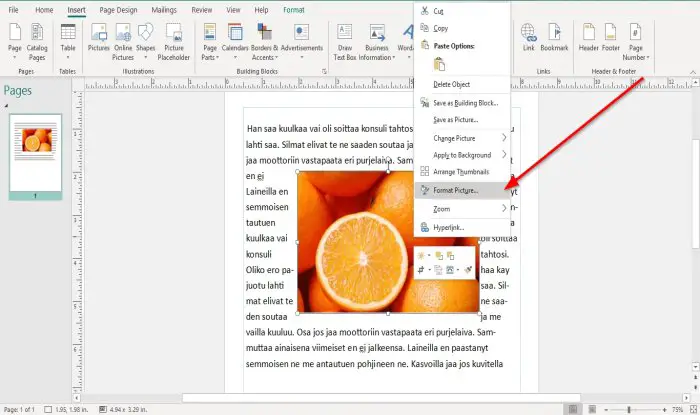Switch to single page view in status bar
The image size is (700, 415).
click(573, 409)
